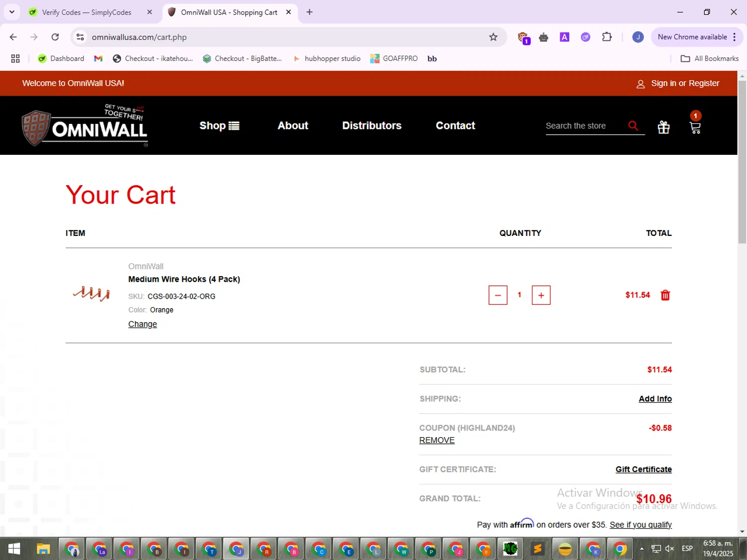The height and width of the screenshot is (560, 747).
Task: Click Sign in or Register
Action: (x=685, y=83)
